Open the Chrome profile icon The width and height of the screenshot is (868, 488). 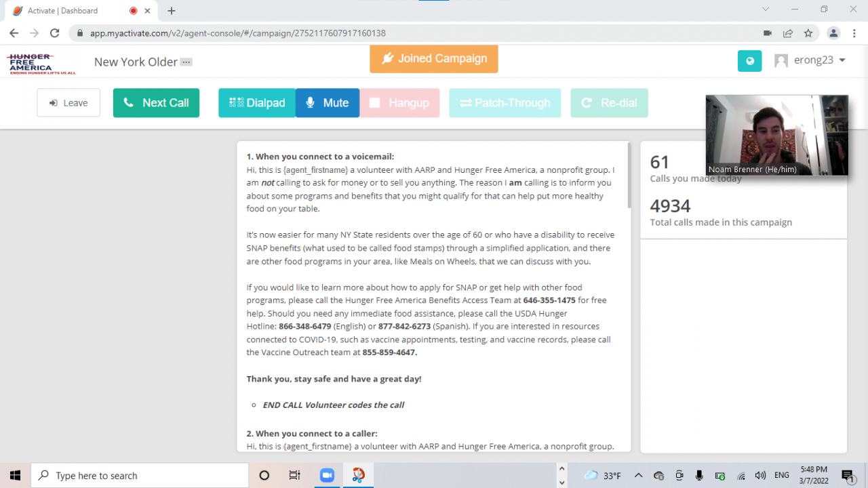click(x=833, y=33)
